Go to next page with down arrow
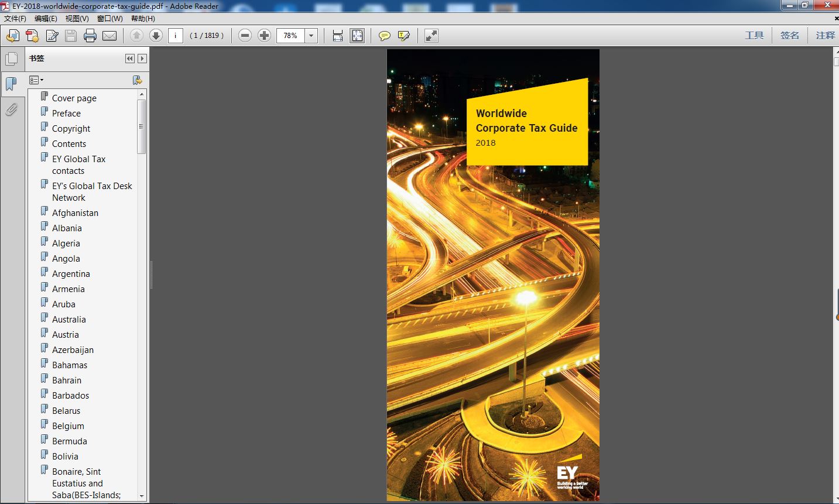 (156, 36)
